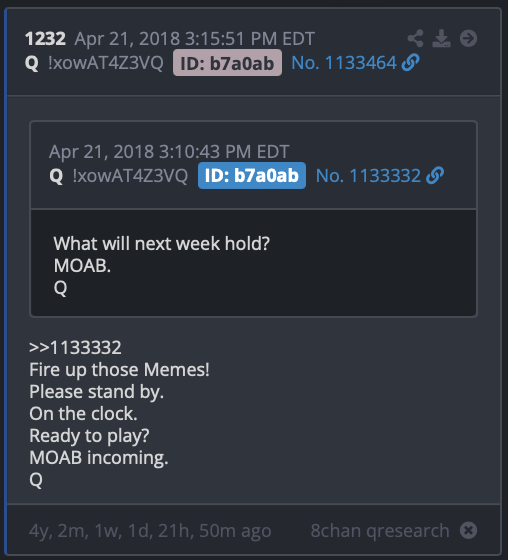Viewport: 508px width, 560px height.
Task: Click the post number 1232
Action: (45, 39)
